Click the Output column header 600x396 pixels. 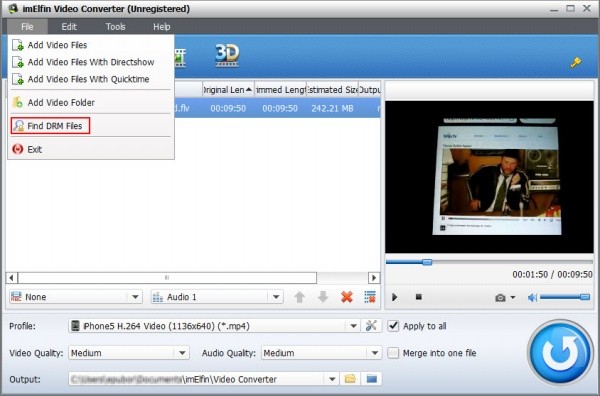[370, 90]
